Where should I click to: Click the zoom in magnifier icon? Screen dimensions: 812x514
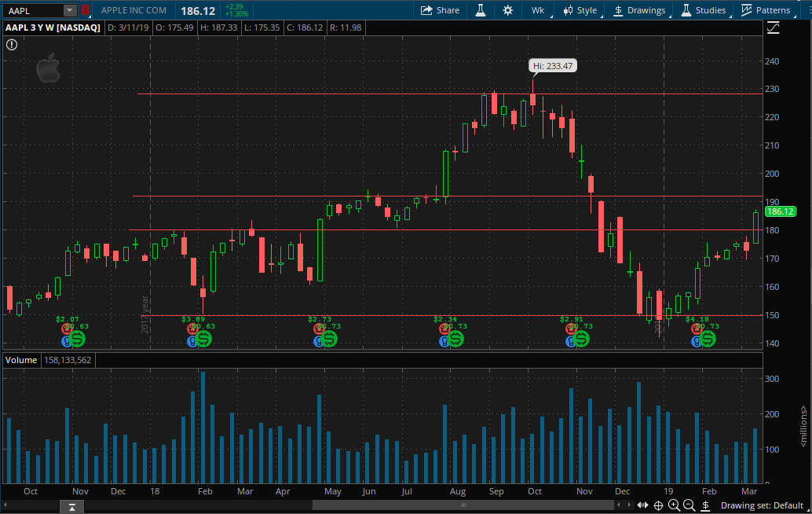(x=674, y=505)
